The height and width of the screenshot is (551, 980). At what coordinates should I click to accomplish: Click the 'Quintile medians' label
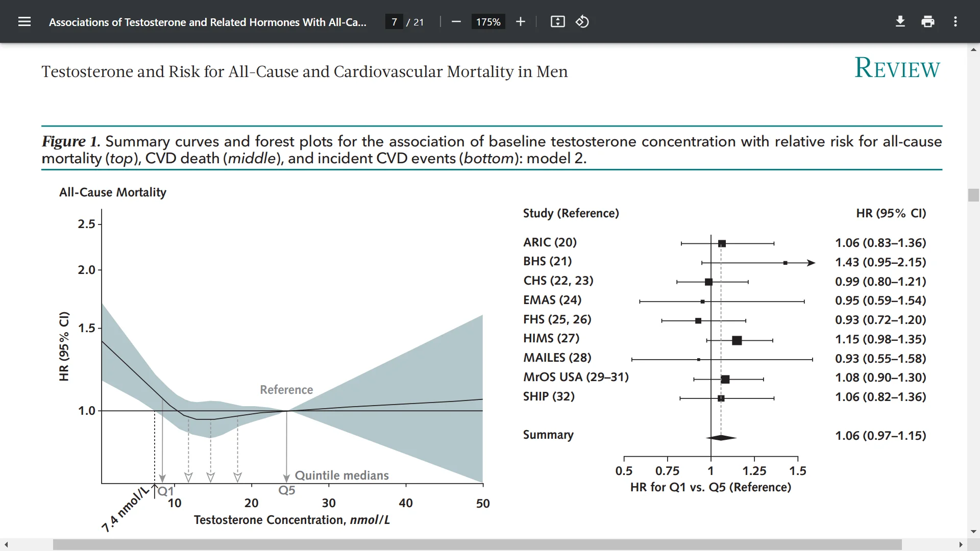point(342,475)
